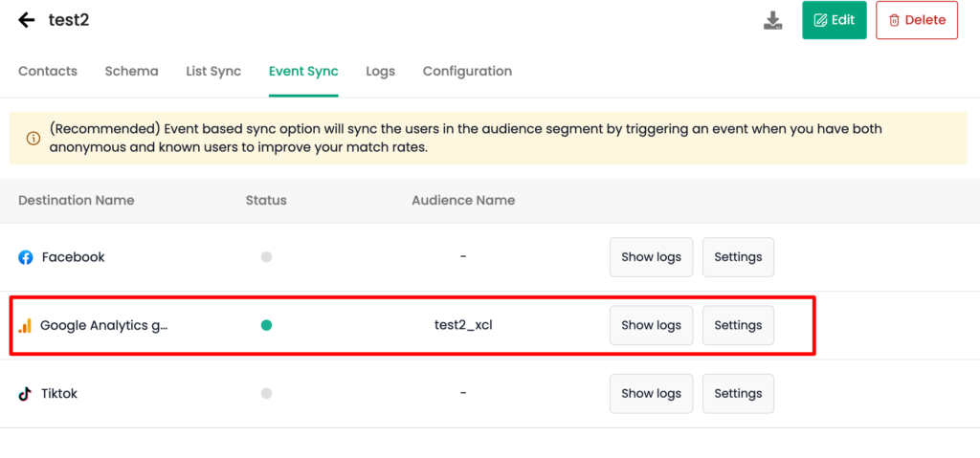Show logs for Tiktok
Screen dimensions: 980x458
651,394
